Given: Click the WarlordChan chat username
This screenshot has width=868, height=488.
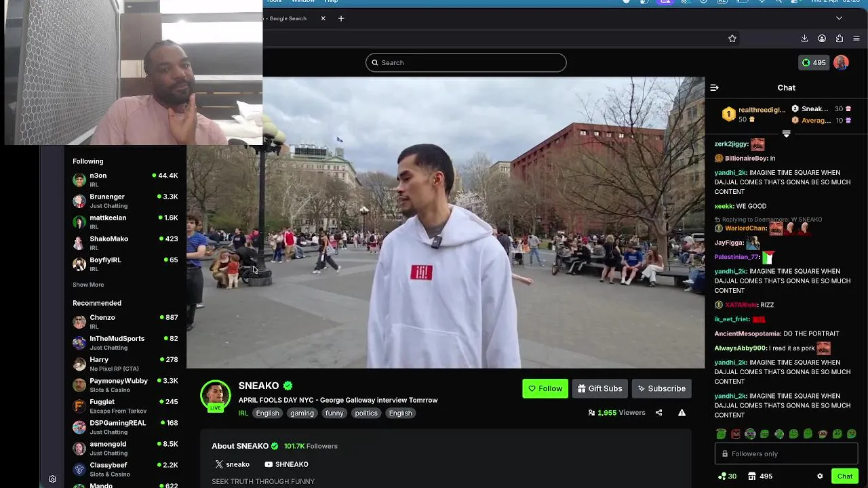Looking at the screenshot, I should (x=745, y=228).
